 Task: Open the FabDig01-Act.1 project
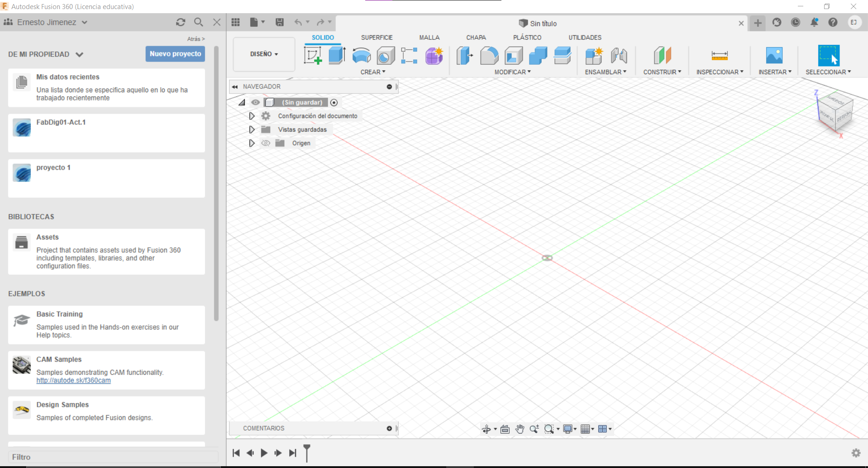106,133
